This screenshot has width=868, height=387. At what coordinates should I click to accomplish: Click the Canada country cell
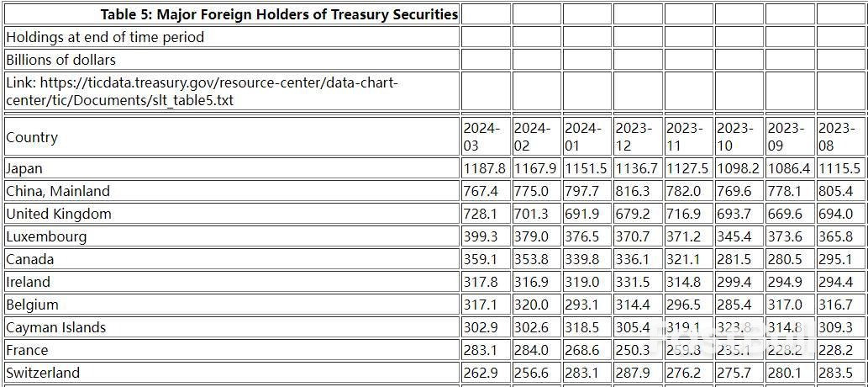point(30,259)
